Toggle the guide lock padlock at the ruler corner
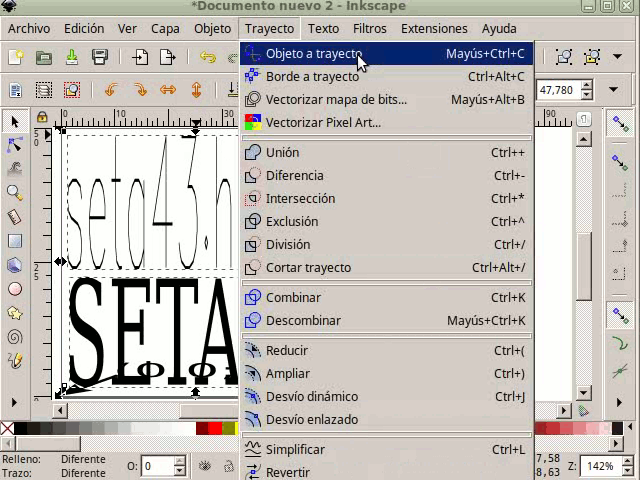Screen dimensions: 640x480 [42, 117]
